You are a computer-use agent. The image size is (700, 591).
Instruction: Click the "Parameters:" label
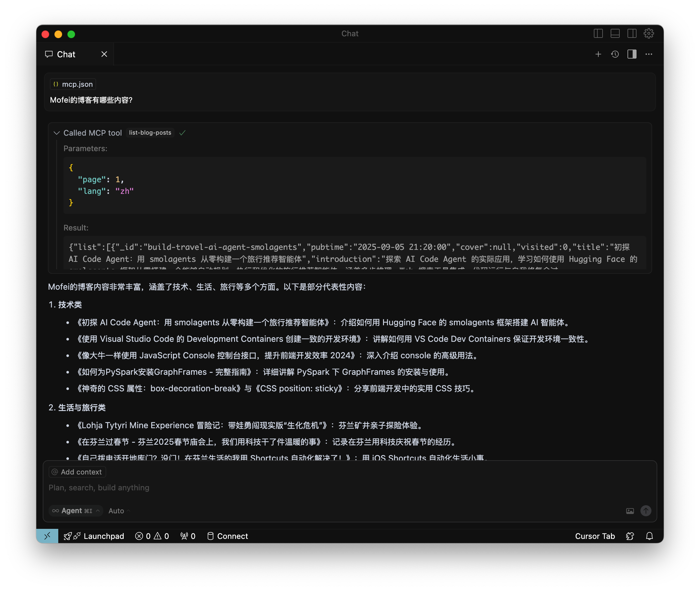(x=85, y=149)
